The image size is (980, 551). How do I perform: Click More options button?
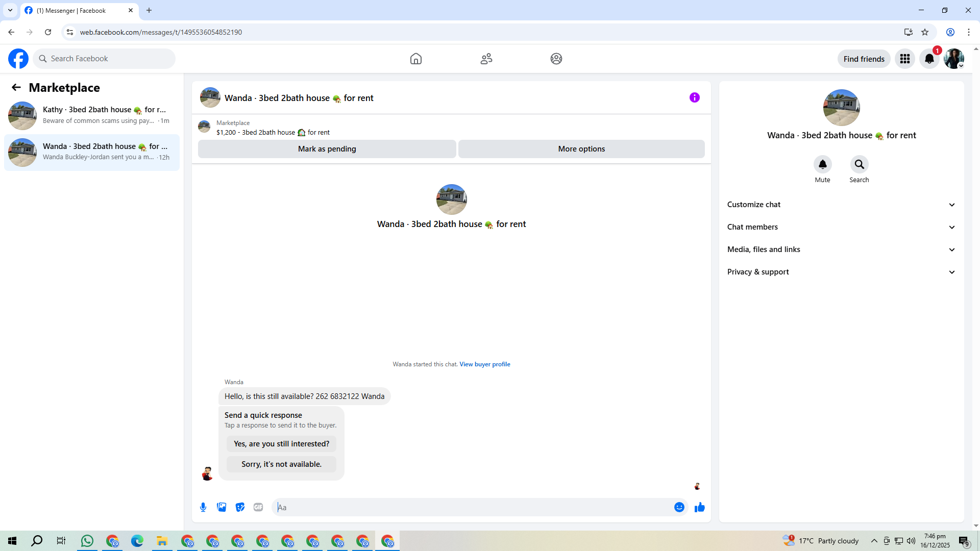click(x=581, y=149)
